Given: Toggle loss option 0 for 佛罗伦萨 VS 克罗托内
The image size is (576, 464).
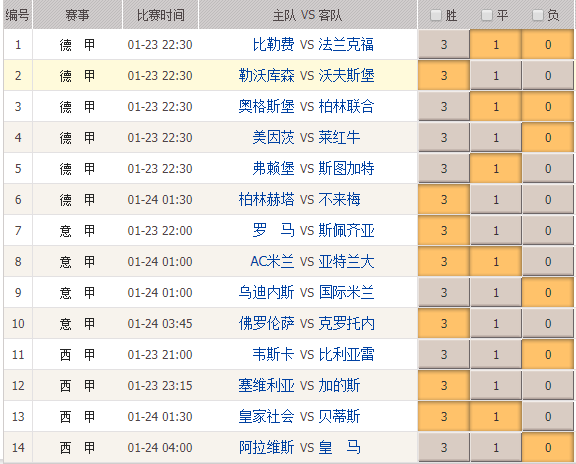Looking at the screenshot, I should tap(548, 323).
